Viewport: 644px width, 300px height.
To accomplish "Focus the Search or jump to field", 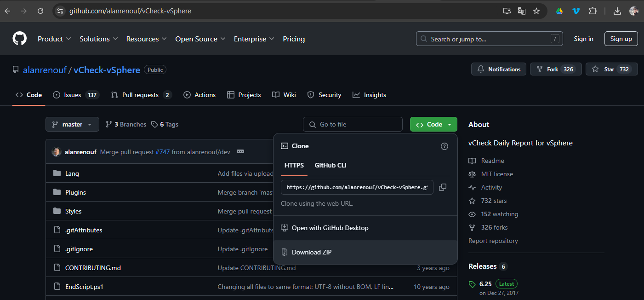I will 489,39.
